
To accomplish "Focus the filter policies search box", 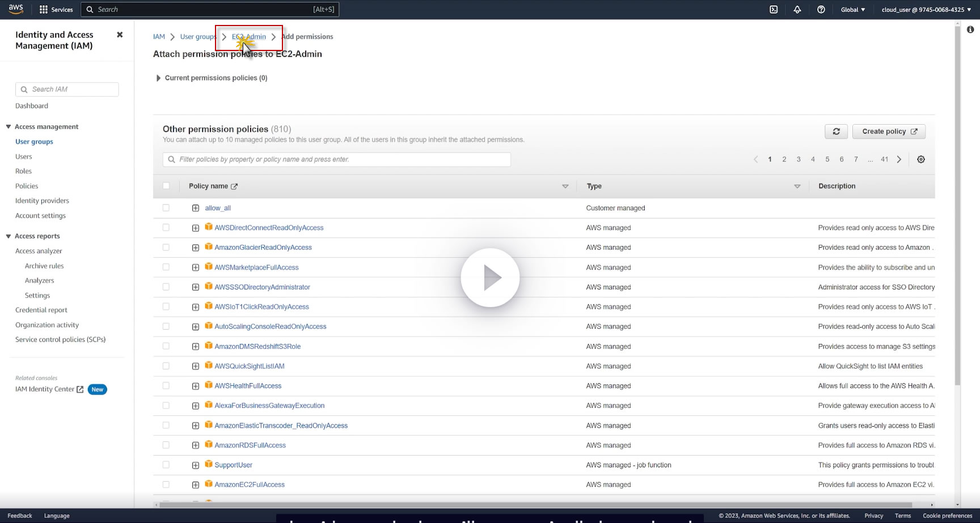I will (x=337, y=160).
